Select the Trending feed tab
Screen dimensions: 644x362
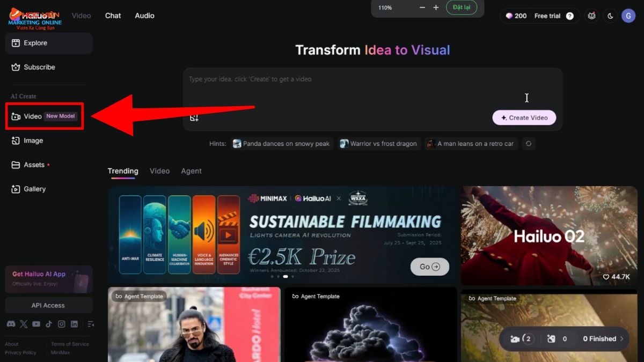[x=123, y=171]
